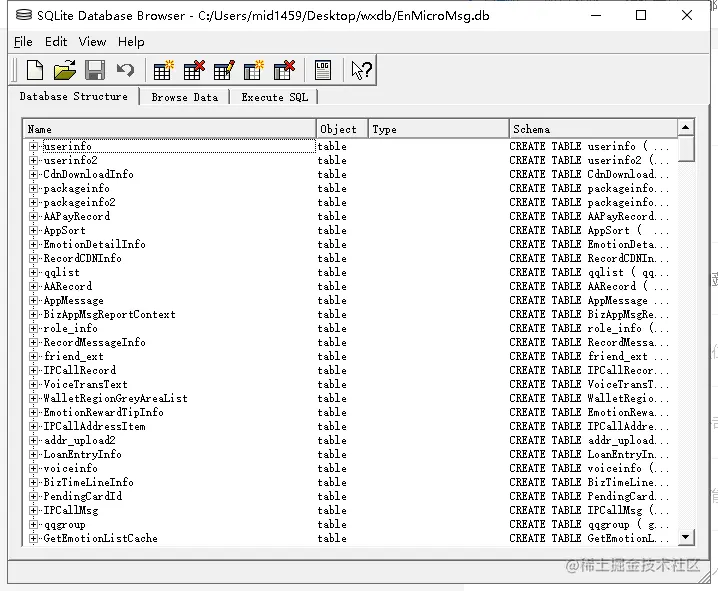
Task: Revert changes with the undo arrow icon
Action: coord(125,70)
